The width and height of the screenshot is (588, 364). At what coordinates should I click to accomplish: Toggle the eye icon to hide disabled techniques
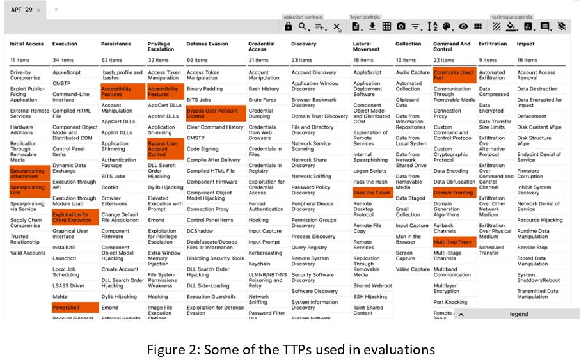(463, 26)
